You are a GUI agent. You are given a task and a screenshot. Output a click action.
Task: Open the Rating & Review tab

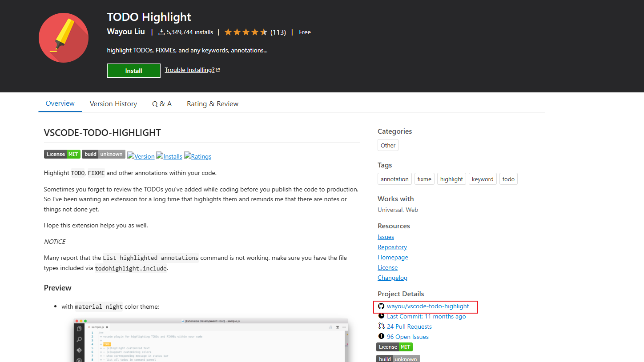point(213,104)
